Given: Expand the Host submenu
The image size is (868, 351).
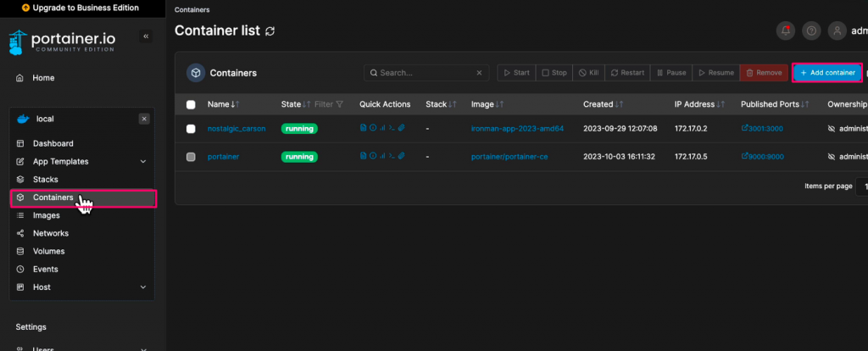Looking at the screenshot, I should [x=142, y=287].
